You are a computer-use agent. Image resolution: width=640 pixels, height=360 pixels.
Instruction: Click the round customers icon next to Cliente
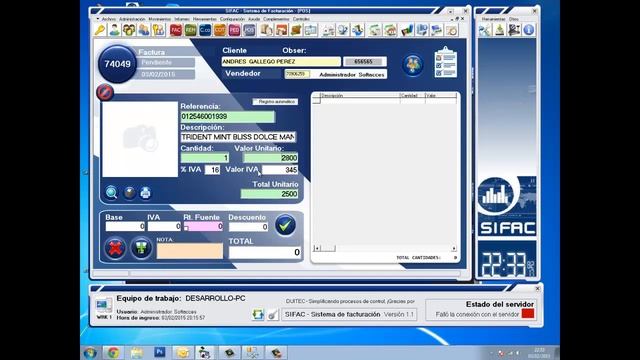[413, 64]
